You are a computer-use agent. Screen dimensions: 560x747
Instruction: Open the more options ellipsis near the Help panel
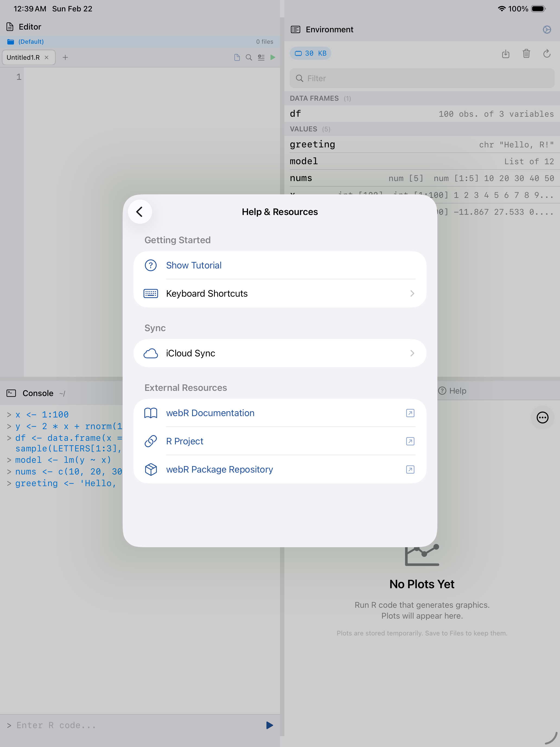pyautogui.click(x=542, y=418)
